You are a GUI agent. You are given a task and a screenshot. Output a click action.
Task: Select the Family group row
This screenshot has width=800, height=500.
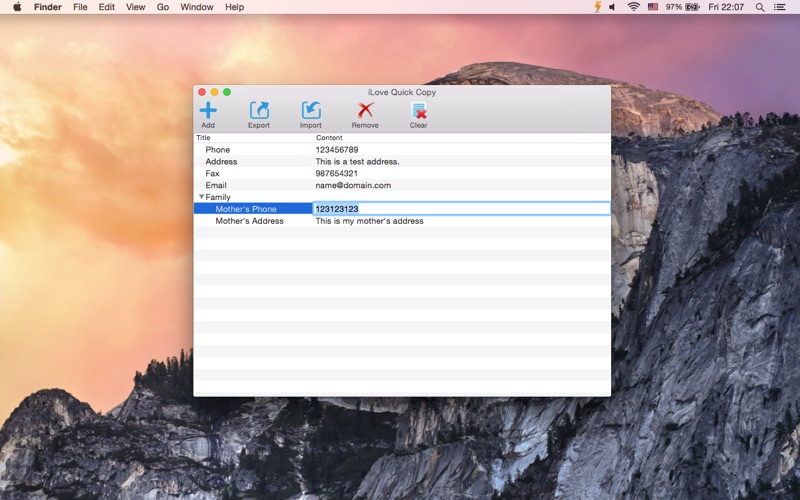402,197
